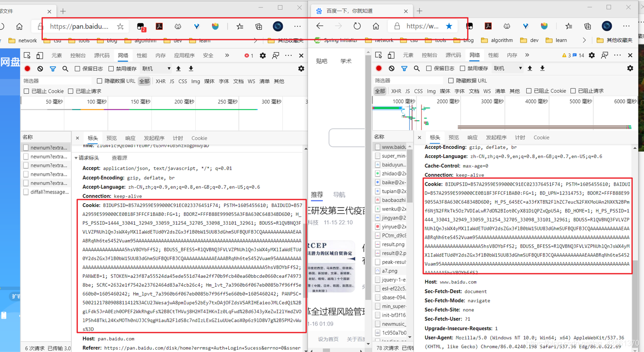Click export HAR download arrow in pan.baidu DevTools

pos(191,69)
